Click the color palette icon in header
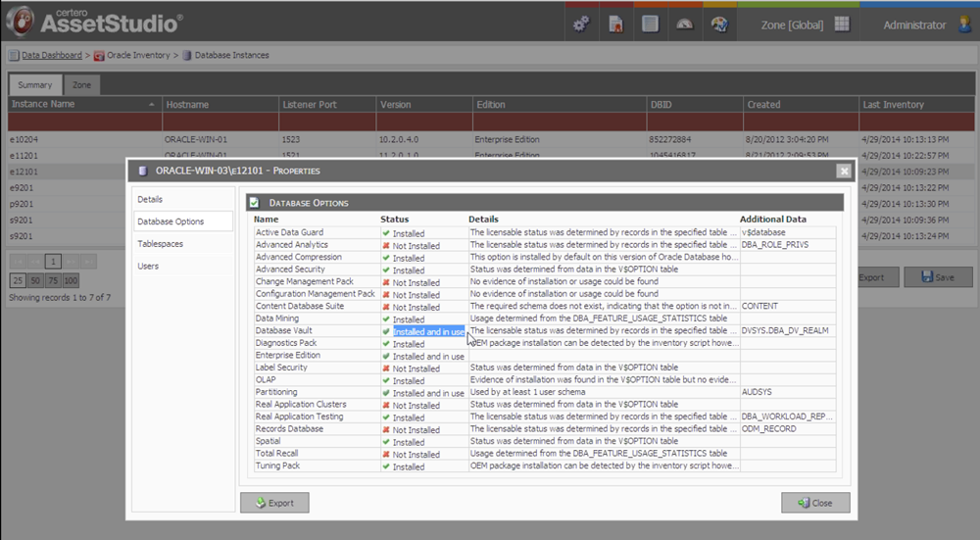 (x=718, y=25)
